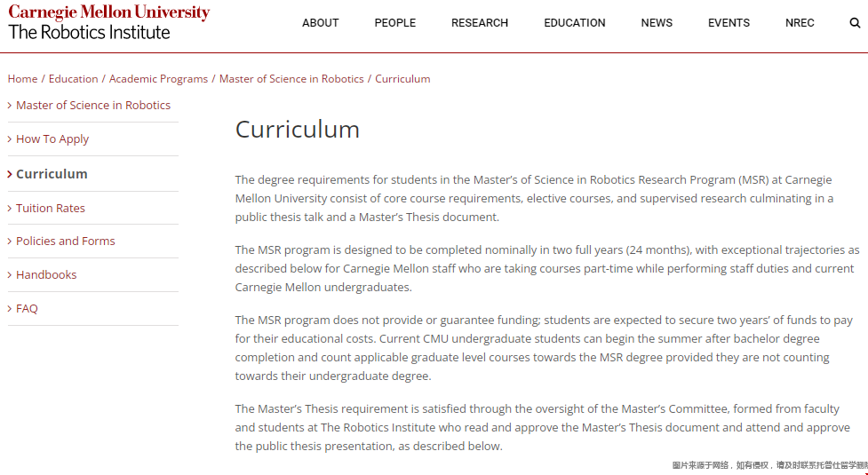Click the Home breadcrumb link
Viewport: 868px width, 475px height.
click(x=22, y=79)
